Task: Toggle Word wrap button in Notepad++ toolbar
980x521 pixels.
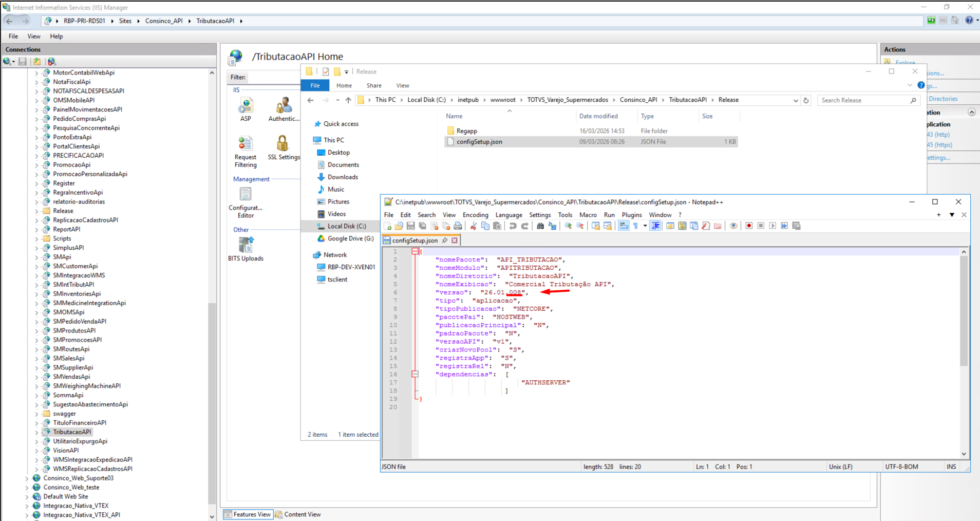Action: tap(624, 226)
